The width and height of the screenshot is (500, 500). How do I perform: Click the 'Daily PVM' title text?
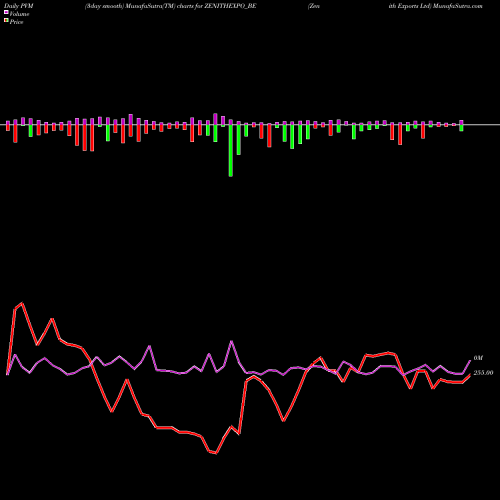click(x=19, y=6)
